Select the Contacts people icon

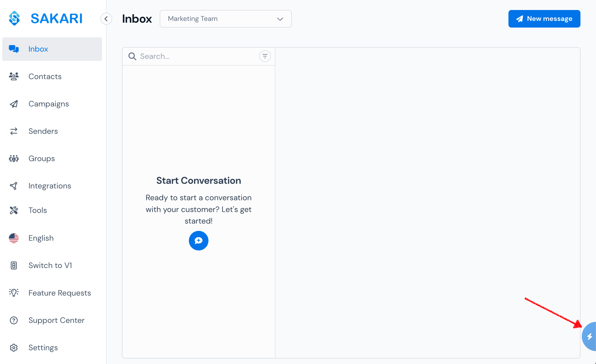[14, 76]
